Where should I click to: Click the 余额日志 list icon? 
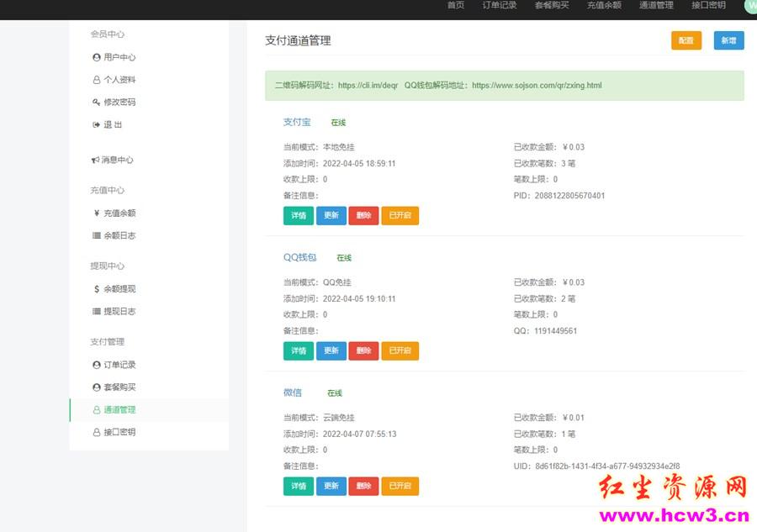tap(97, 235)
